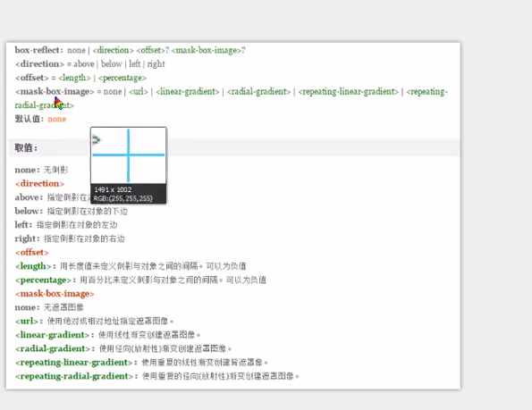Click the orange default value 'none'
Viewport: 532px width, 410px height.
coord(57,119)
